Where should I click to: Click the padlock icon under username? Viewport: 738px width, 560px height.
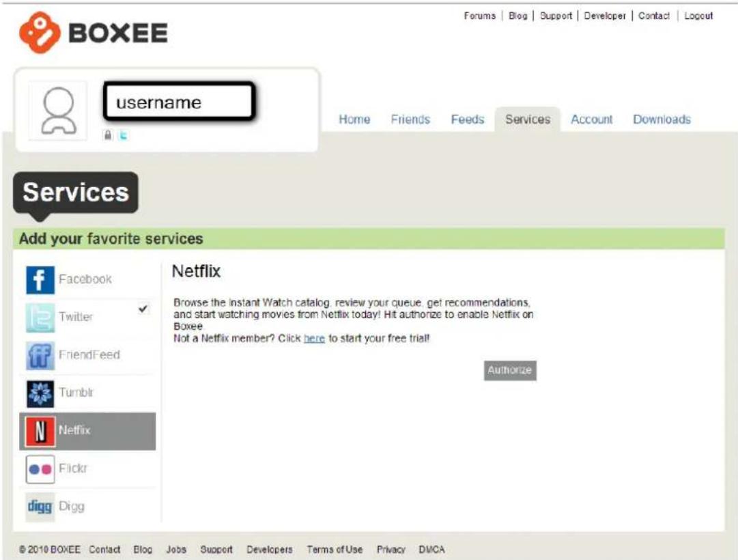pos(108,135)
